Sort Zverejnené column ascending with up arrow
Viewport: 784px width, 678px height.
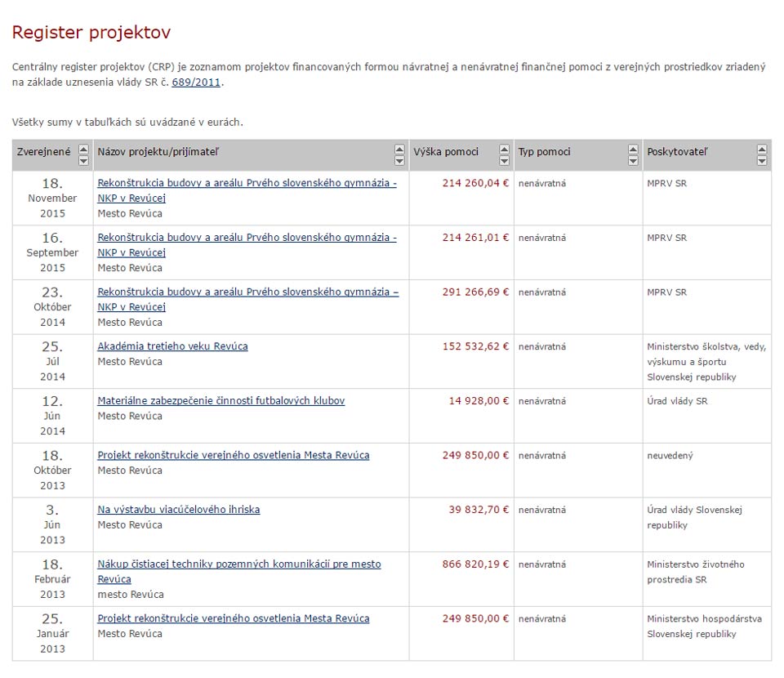[83, 149]
